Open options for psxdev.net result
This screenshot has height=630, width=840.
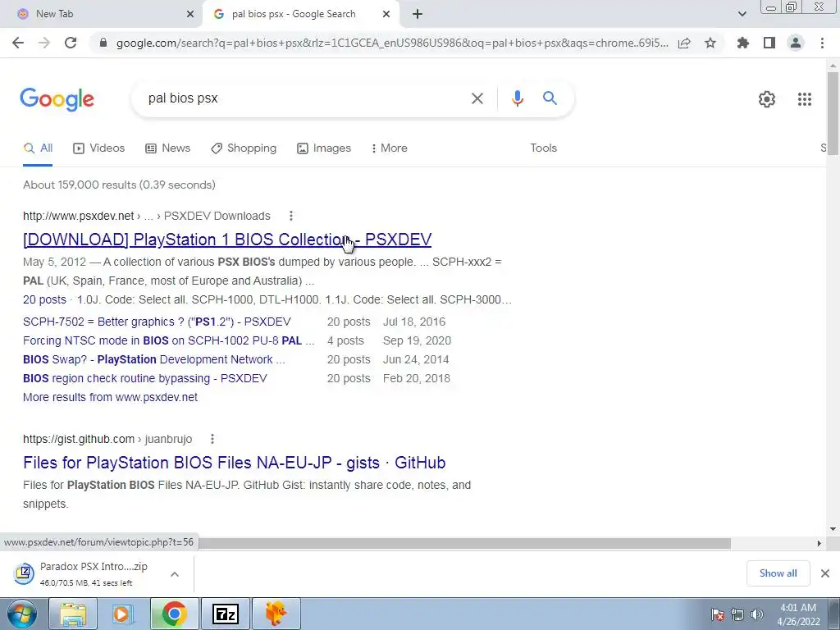point(291,216)
